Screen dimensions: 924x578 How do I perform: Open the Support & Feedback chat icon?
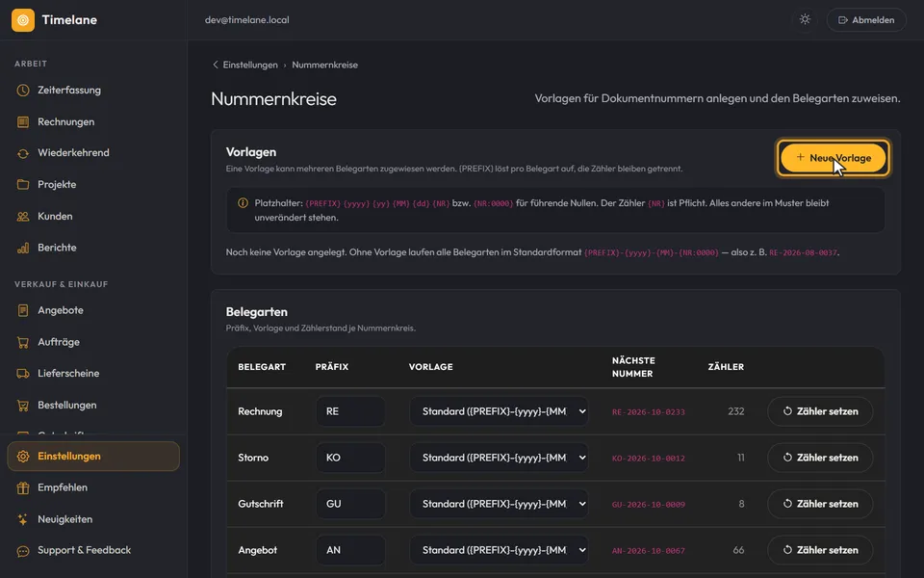coord(23,551)
